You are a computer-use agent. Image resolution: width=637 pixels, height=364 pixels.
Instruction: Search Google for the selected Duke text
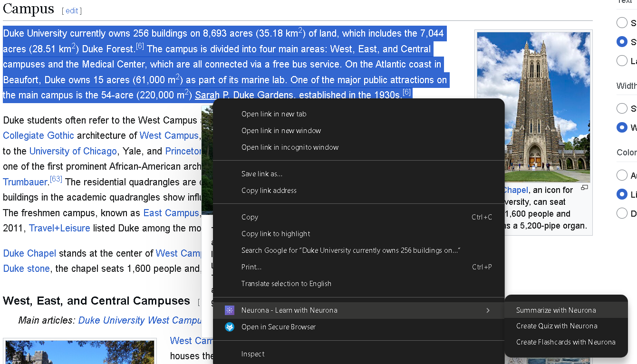[x=358, y=250]
